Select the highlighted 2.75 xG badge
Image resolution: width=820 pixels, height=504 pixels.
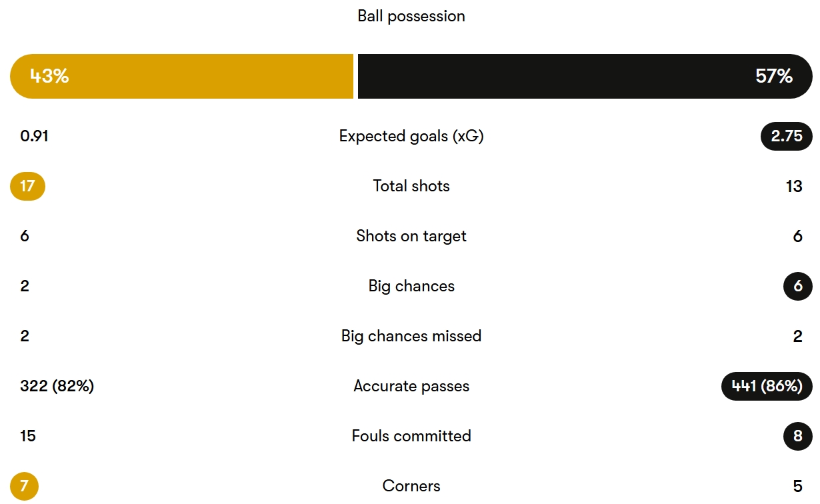pos(786,136)
